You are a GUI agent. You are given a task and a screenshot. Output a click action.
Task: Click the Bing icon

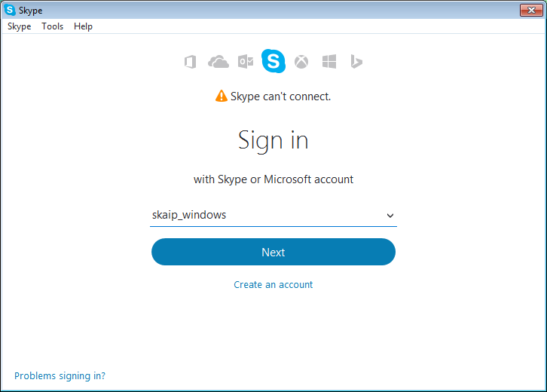coord(356,62)
